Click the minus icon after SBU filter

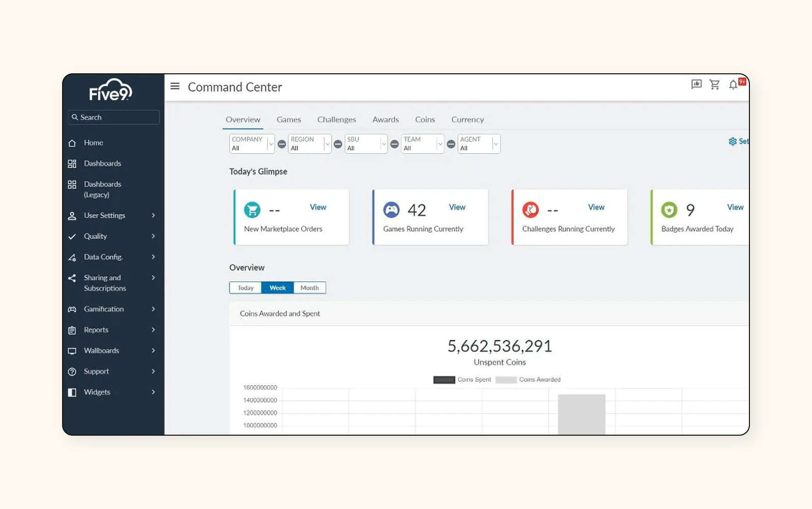pyautogui.click(x=394, y=144)
